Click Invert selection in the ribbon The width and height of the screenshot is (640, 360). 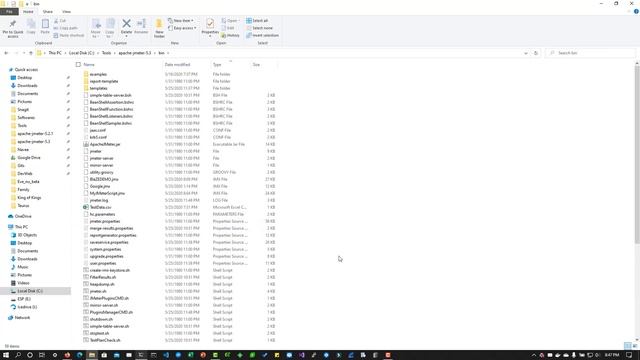(x=262, y=36)
